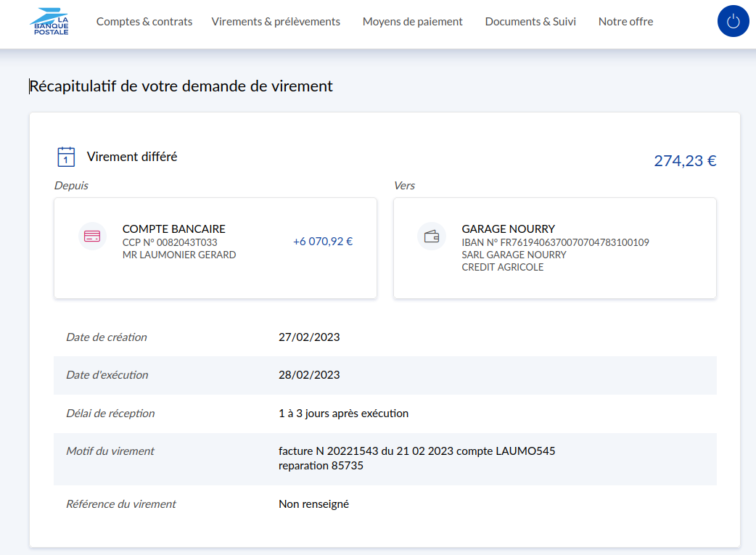
Task: Click the creation date 27/02/2023
Action: click(x=309, y=337)
